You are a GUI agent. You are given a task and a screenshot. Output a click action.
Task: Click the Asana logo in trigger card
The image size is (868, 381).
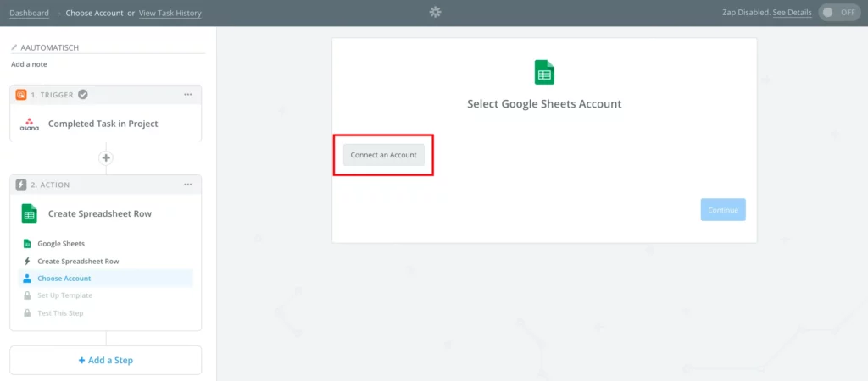click(30, 124)
